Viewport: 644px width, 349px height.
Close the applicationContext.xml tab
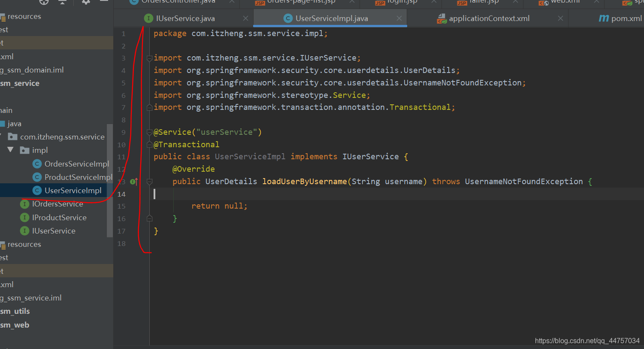(x=560, y=18)
